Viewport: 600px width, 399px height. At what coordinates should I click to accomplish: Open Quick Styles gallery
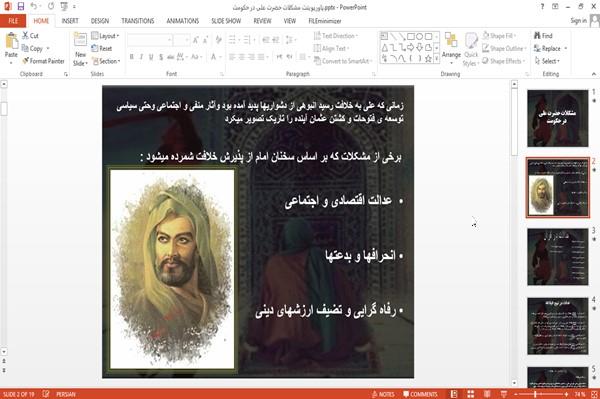click(471, 50)
